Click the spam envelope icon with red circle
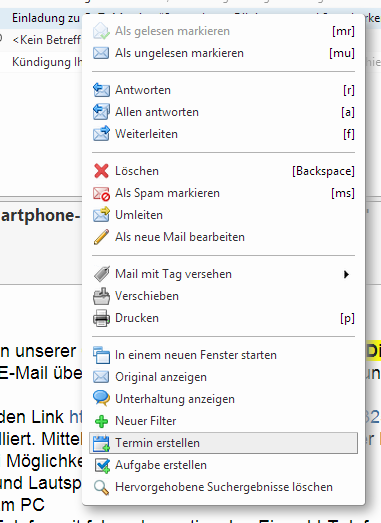Image resolution: width=381 pixels, height=523 pixels. coord(101,193)
